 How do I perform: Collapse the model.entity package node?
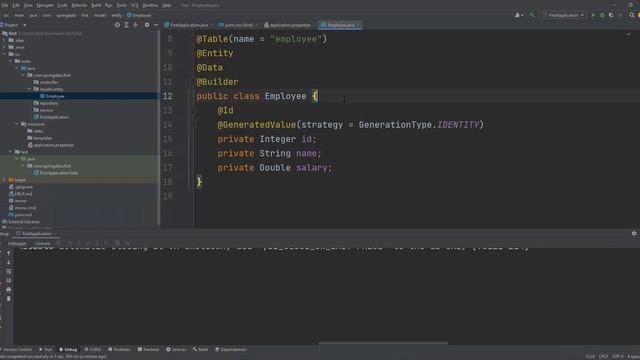(29, 89)
